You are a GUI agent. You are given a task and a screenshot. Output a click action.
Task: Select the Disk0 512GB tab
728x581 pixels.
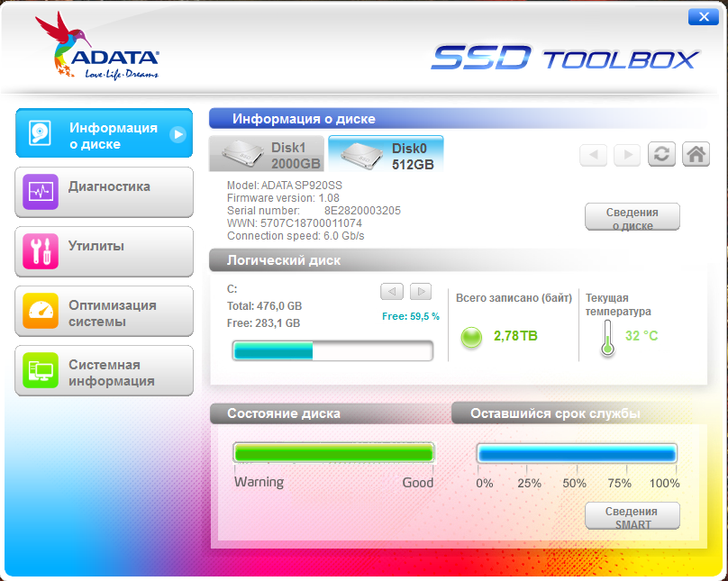click(x=386, y=154)
